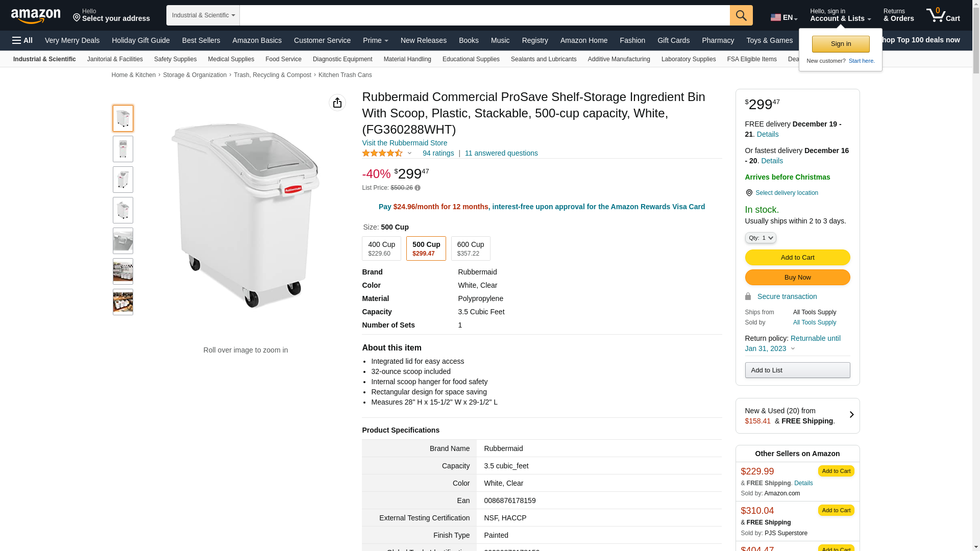Expand the Add to List dropdown
Viewport: 980px width, 551px height.
[x=797, y=370]
